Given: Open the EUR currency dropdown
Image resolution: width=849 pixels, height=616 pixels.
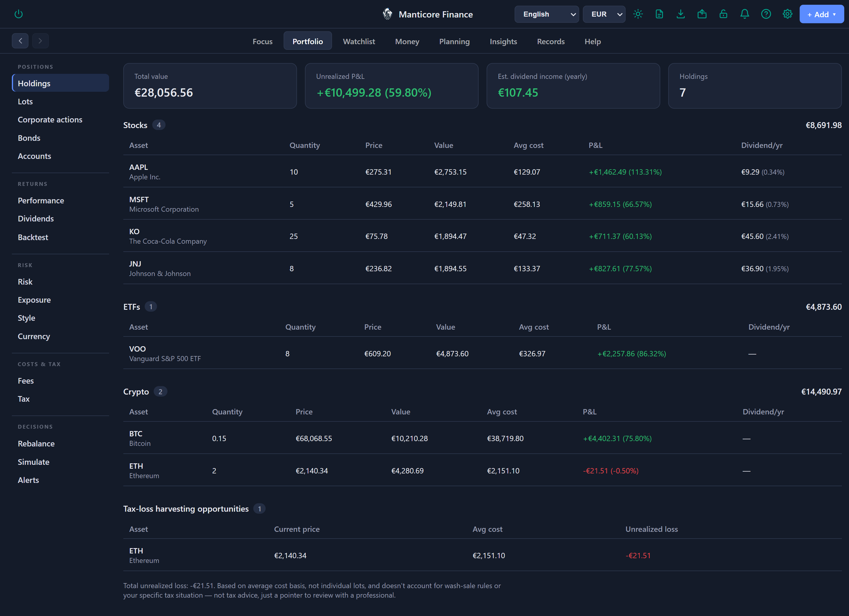Looking at the screenshot, I should [604, 14].
